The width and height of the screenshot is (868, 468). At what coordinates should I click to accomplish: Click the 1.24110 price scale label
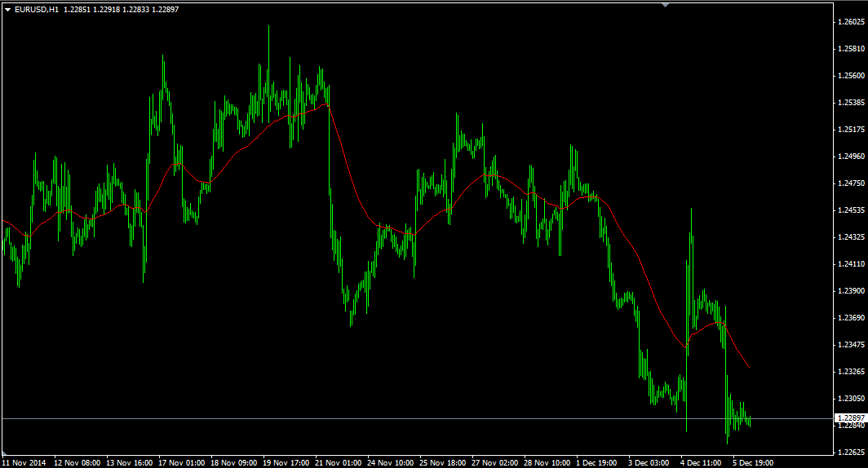coord(852,264)
